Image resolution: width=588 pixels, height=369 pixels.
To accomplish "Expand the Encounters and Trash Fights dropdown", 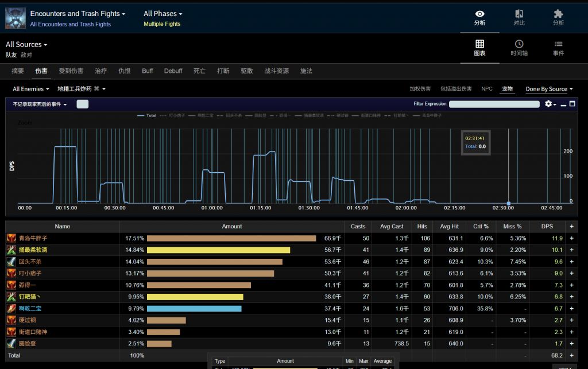I will tap(77, 14).
